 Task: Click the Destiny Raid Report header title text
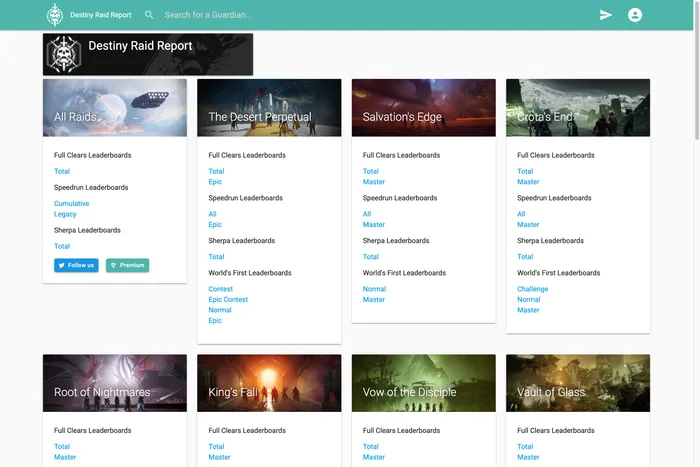click(x=101, y=15)
